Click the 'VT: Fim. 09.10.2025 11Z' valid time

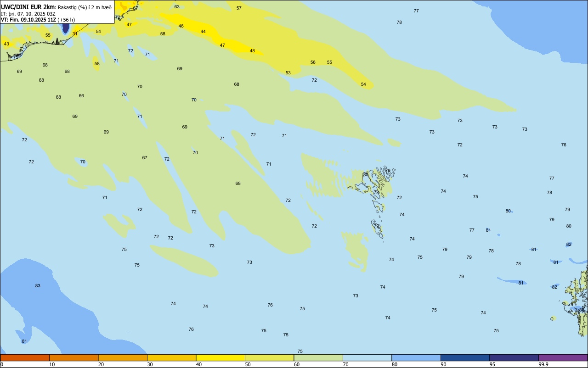click(x=28, y=20)
